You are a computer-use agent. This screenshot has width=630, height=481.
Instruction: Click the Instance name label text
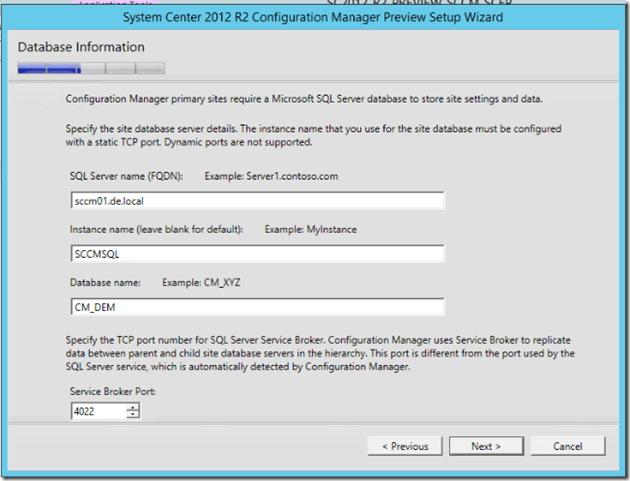[156, 229]
